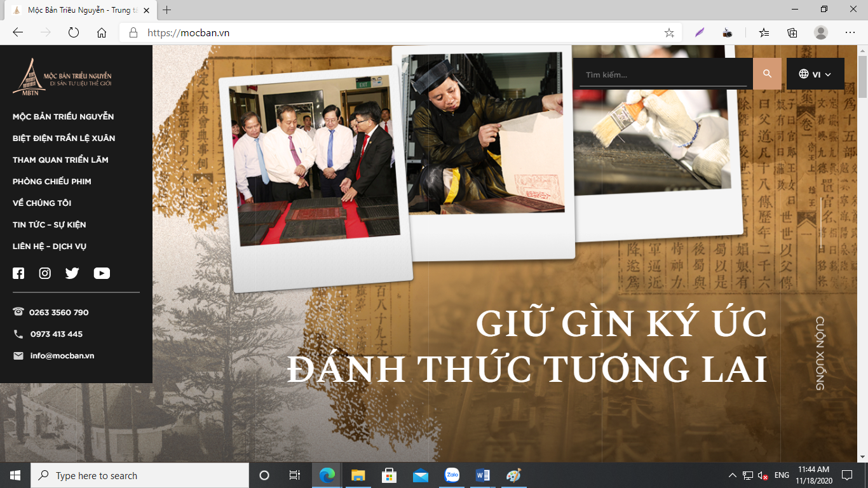This screenshot has height=488, width=868.
Task: Click the orange search magnifier button
Action: click(767, 74)
